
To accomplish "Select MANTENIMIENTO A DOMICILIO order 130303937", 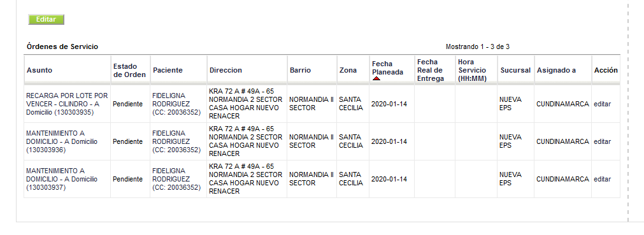I will click(62, 180).
